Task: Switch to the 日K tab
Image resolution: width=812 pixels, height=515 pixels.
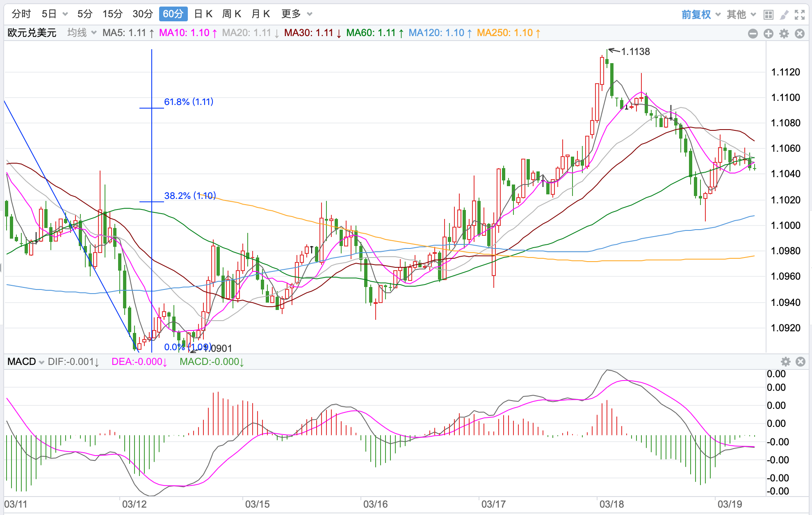Action: click(x=203, y=14)
